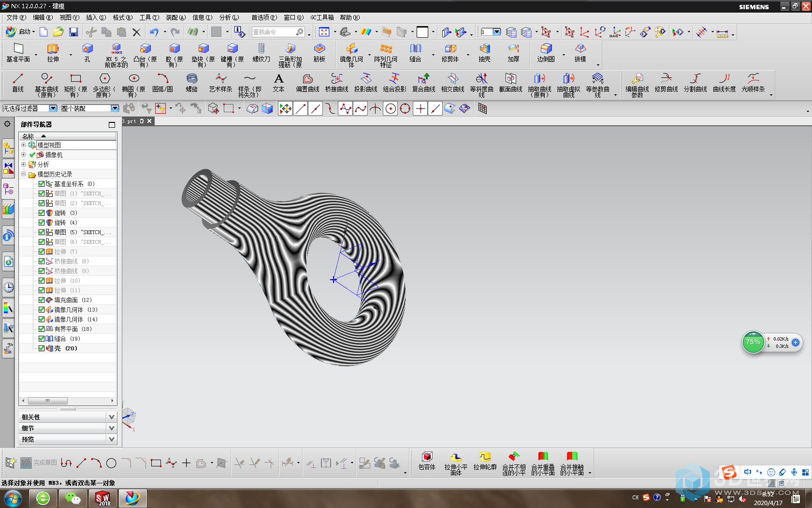Image resolution: width=812 pixels, height=508 pixels.
Task: Select the 基准平面 datum plane tool
Action: tap(18, 53)
